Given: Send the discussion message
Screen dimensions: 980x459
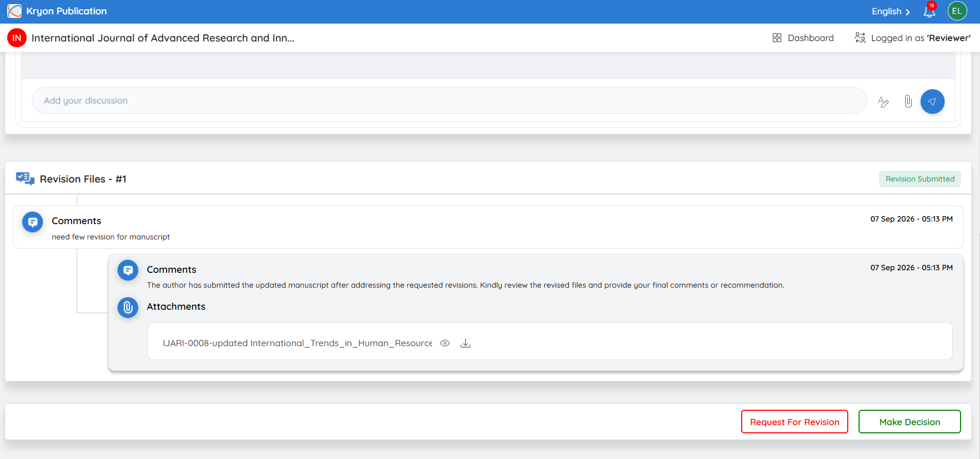Looking at the screenshot, I should coord(932,102).
